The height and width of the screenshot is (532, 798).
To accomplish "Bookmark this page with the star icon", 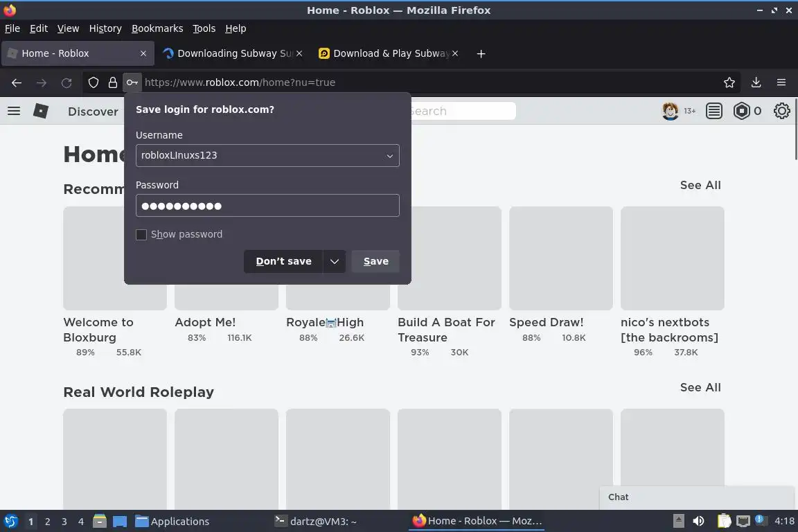I will tap(729, 82).
